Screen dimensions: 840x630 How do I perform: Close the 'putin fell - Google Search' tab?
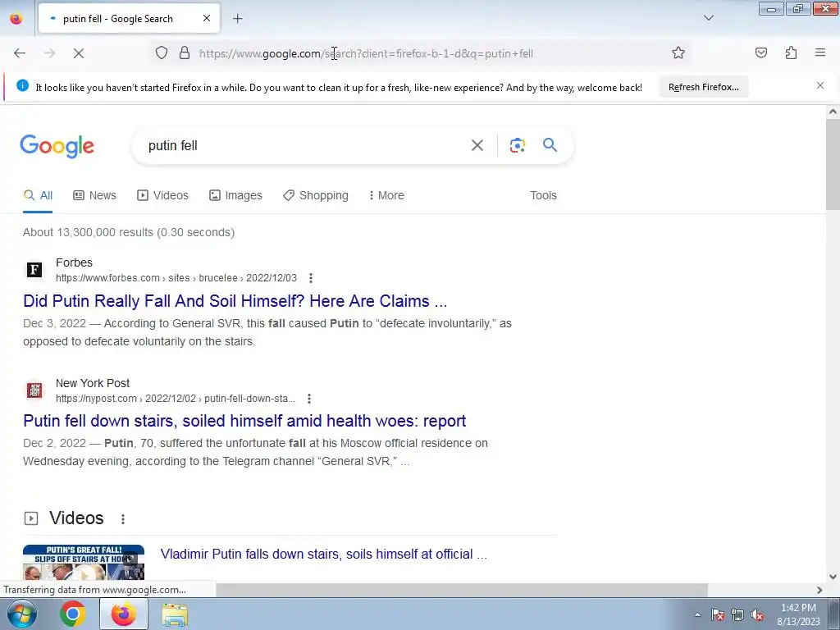[207, 18]
